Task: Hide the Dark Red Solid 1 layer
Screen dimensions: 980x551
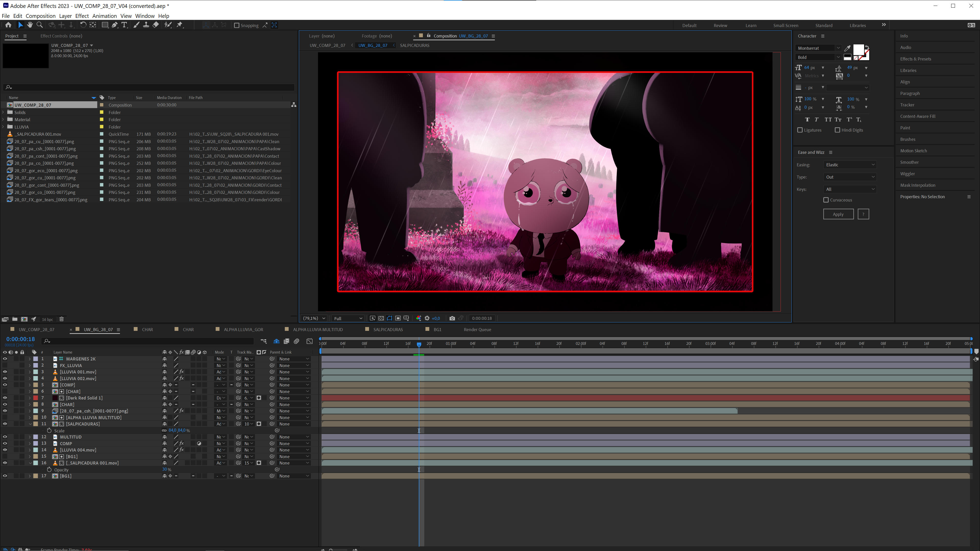Action: pos(5,398)
